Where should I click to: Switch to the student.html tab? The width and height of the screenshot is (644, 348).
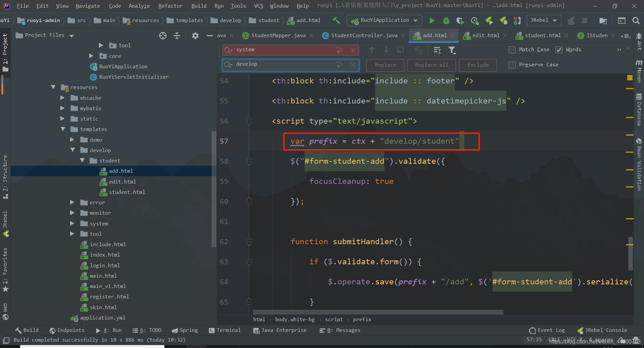click(x=543, y=36)
